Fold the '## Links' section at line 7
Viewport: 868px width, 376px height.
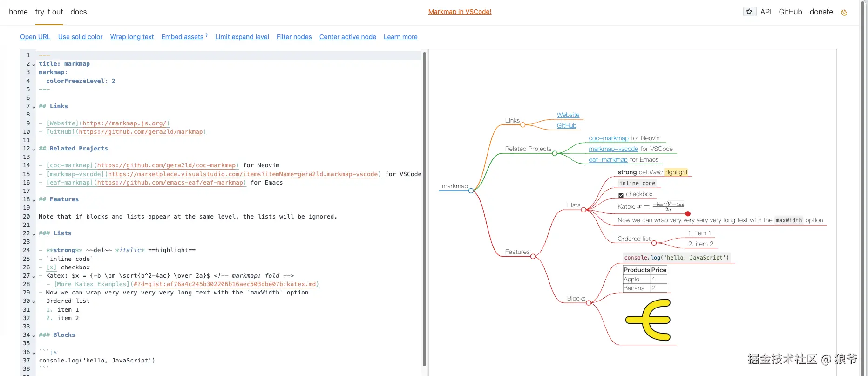coord(34,107)
